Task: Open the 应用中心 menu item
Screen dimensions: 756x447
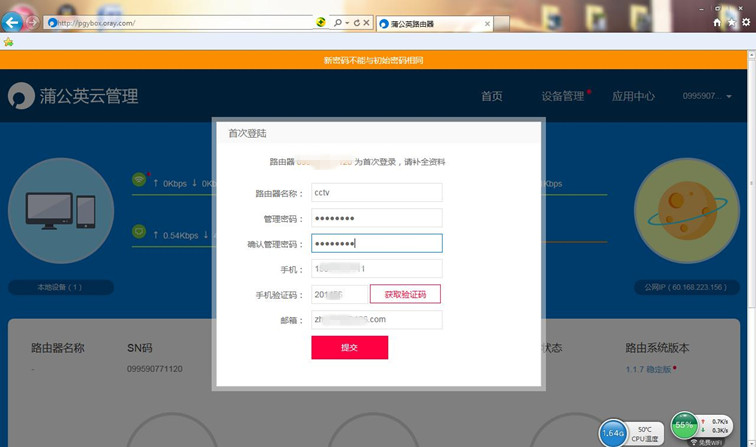Action: pos(633,97)
